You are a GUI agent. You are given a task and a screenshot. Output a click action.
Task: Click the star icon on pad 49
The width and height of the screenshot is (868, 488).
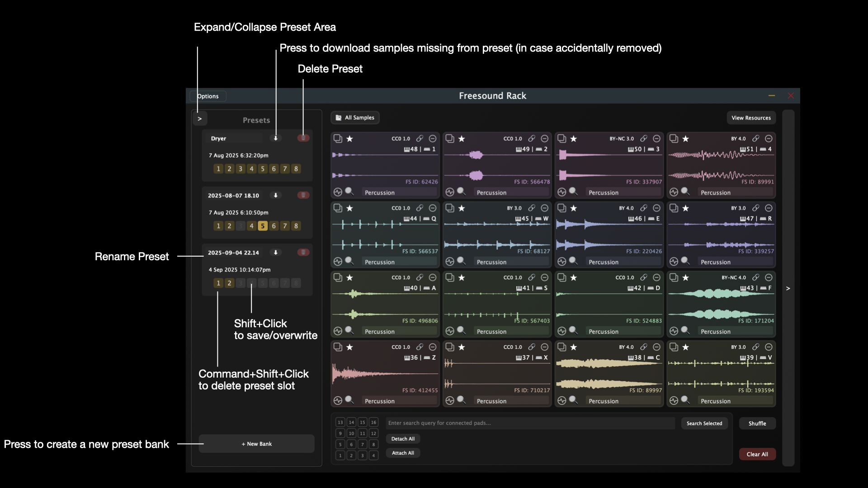coord(461,139)
